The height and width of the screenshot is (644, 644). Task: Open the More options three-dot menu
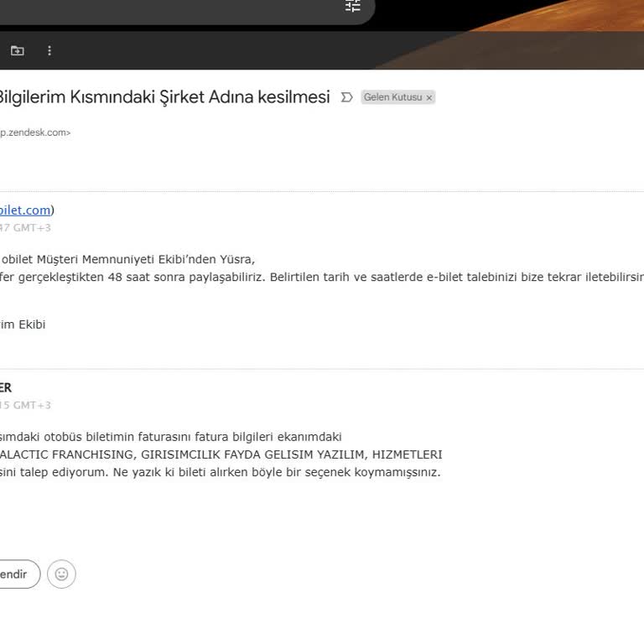pyautogui.click(x=49, y=50)
